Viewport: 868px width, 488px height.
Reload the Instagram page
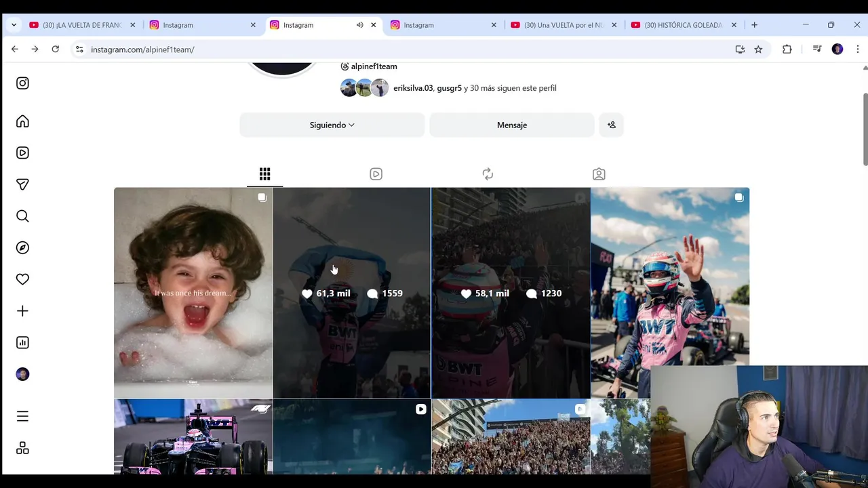(56, 49)
